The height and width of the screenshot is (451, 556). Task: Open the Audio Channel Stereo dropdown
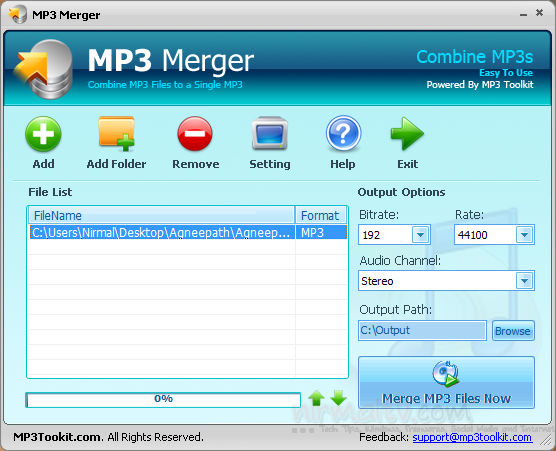(x=446, y=281)
